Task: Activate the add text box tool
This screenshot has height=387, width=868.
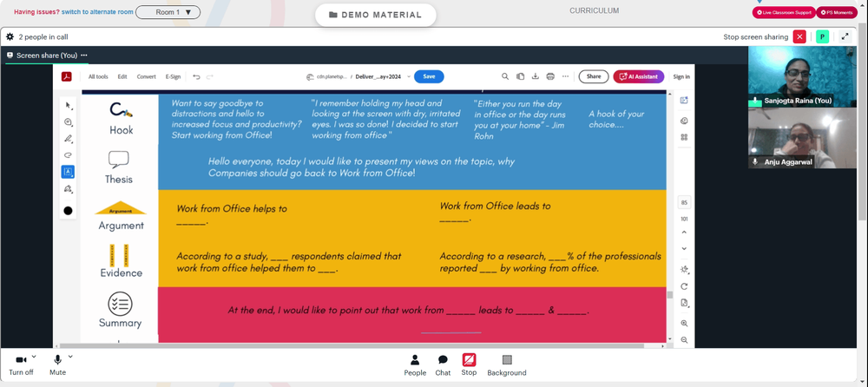Action: [x=68, y=172]
